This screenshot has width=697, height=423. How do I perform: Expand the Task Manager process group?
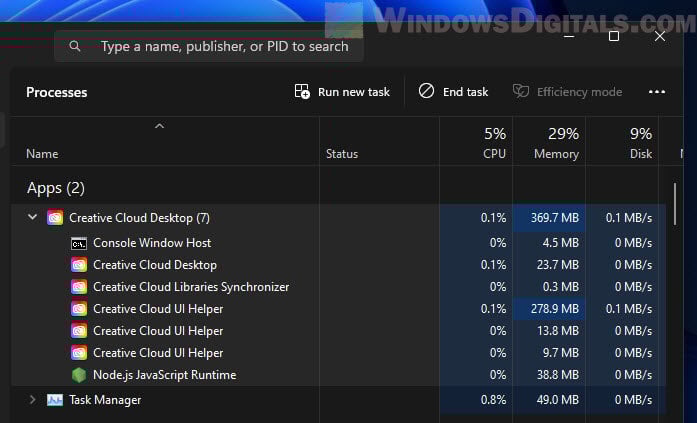click(x=32, y=399)
